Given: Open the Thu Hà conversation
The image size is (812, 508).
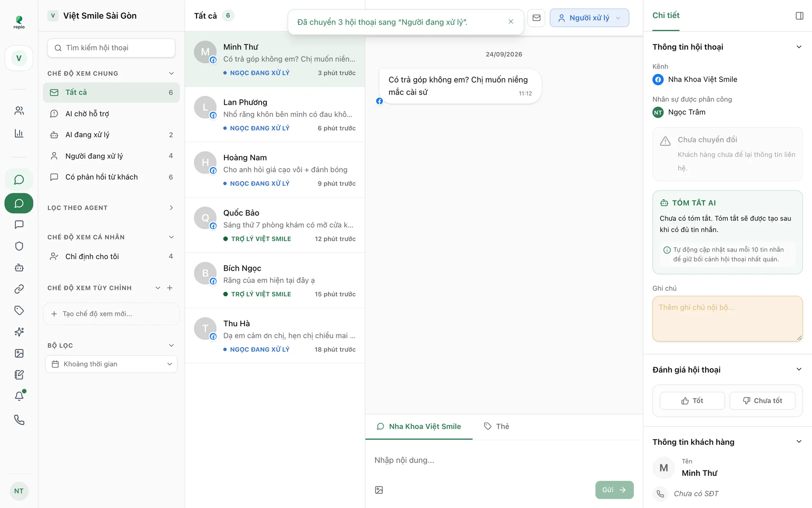Looking at the screenshot, I should coord(275,336).
